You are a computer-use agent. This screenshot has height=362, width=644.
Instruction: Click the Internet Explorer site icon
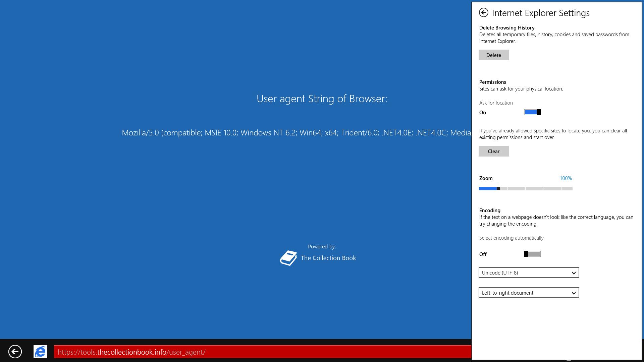(40, 352)
